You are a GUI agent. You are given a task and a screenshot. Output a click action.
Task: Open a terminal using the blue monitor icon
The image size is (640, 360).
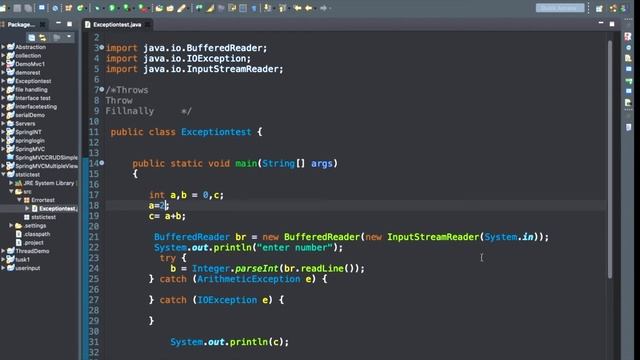pos(42,8)
